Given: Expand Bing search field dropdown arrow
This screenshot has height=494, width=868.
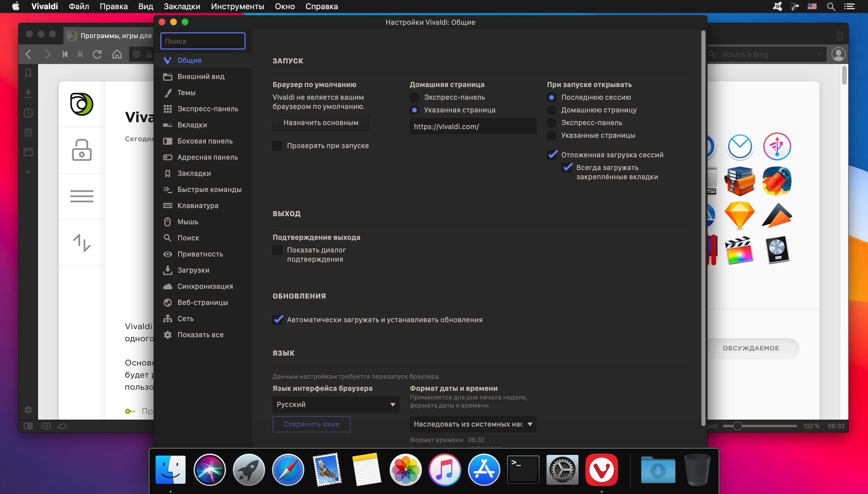Looking at the screenshot, I should 819,55.
